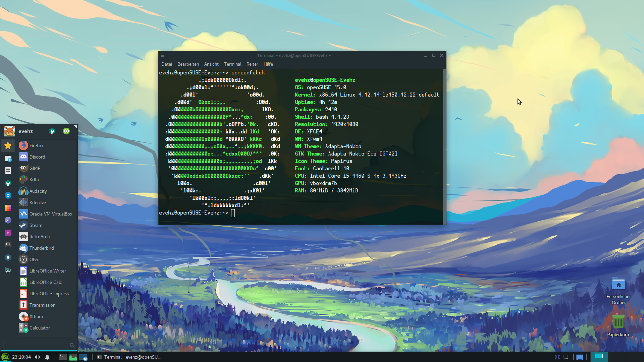Image resolution: width=644 pixels, height=362 pixels.
Task: Open the Calculator app entry
Action: 47,328
